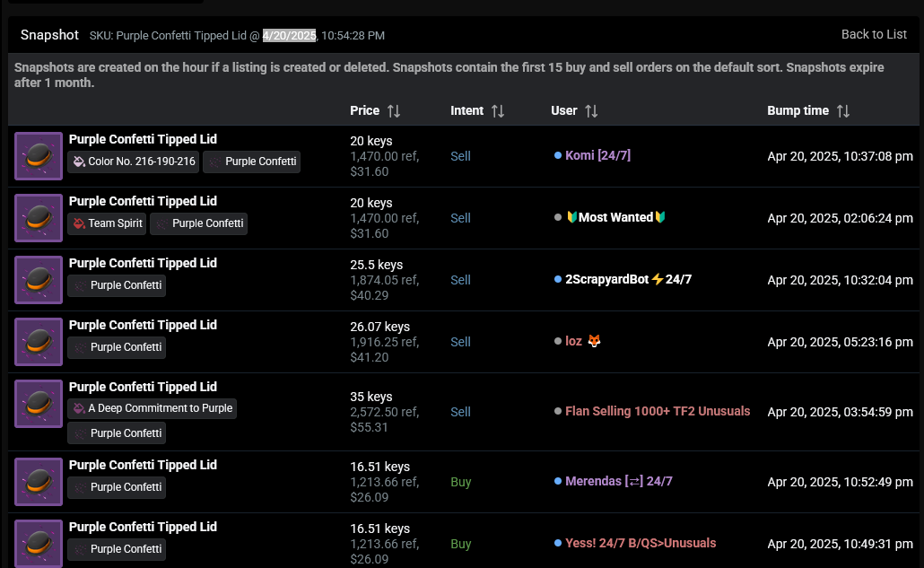Open user profile 2ScrapyardBot 24/7

[628, 279]
